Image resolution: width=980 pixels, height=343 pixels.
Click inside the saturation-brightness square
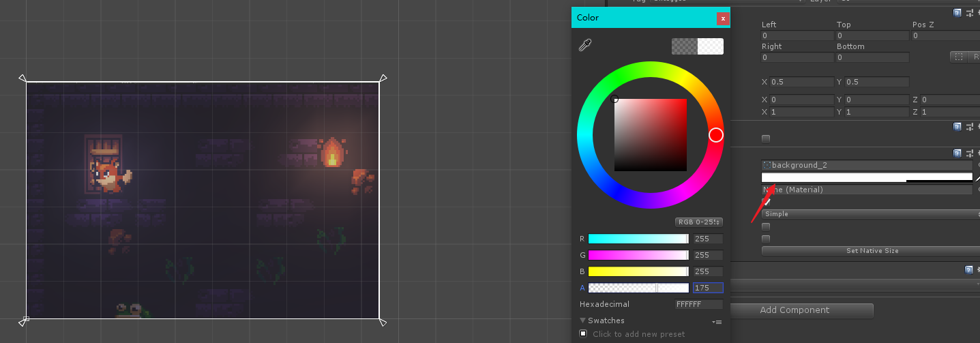tap(651, 135)
